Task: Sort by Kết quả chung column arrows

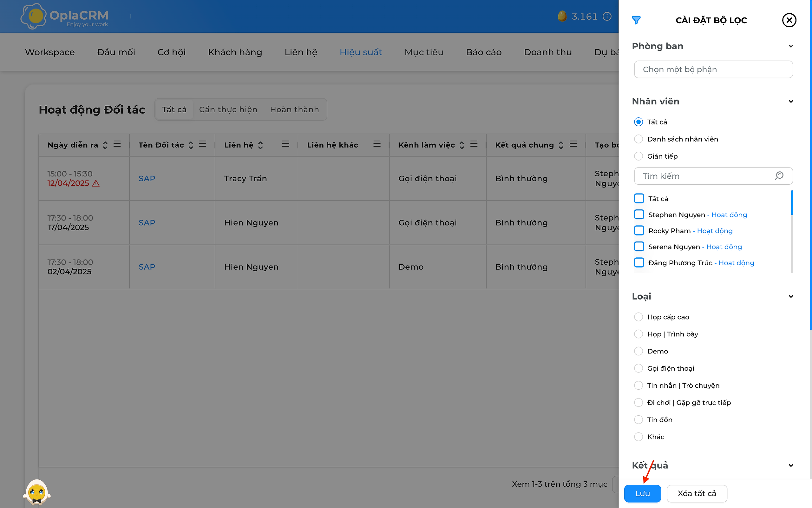Action: click(x=561, y=145)
